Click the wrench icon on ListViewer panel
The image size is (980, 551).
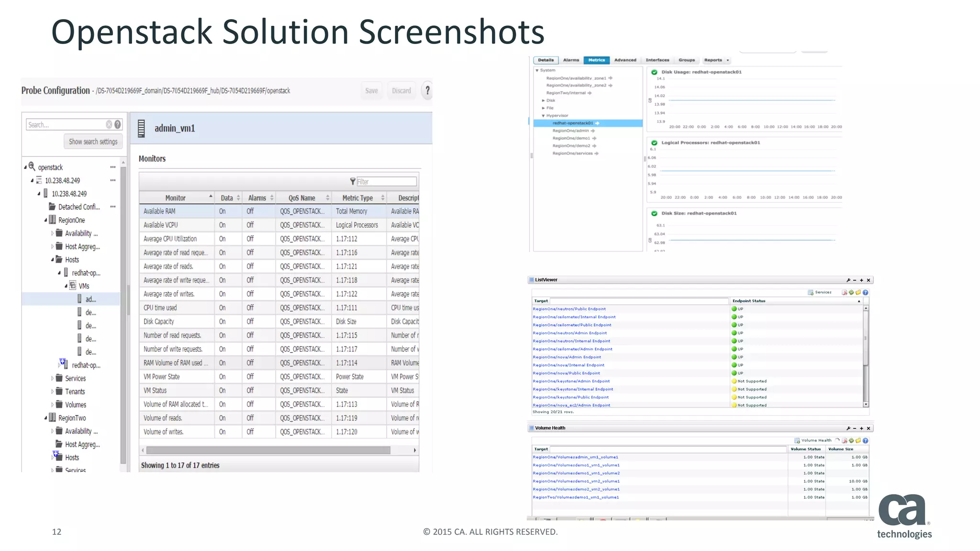(848, 280)
